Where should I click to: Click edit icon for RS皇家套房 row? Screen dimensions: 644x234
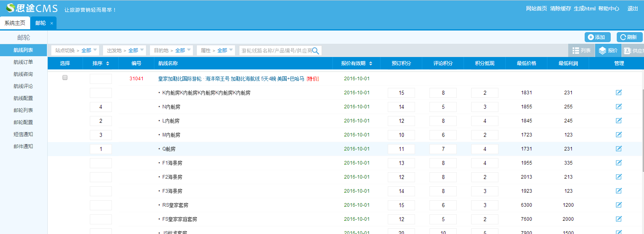click(619, 205)
